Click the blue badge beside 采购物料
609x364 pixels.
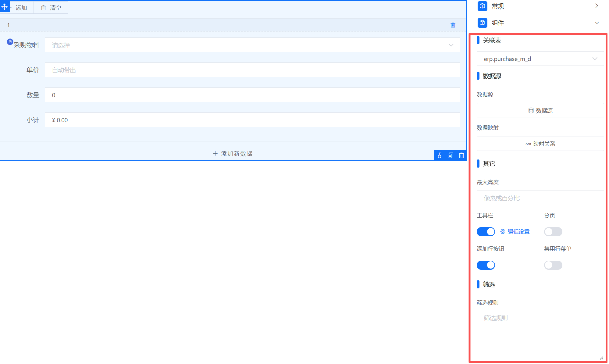(10, 42)
